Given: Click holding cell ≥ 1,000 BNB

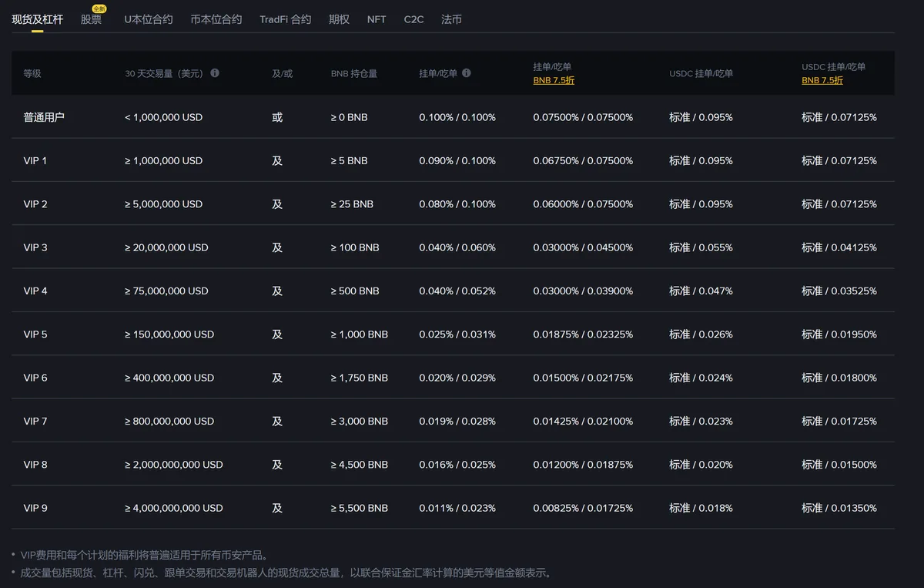Looking at the screenshot, I should [x=359, y=334].
